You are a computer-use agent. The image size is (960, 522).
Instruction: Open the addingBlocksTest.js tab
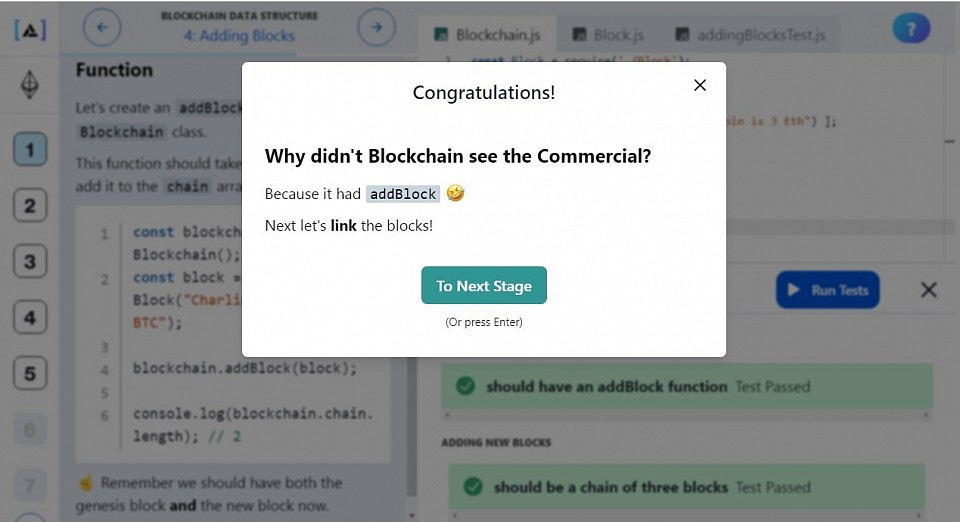click(x=751, y=35)
